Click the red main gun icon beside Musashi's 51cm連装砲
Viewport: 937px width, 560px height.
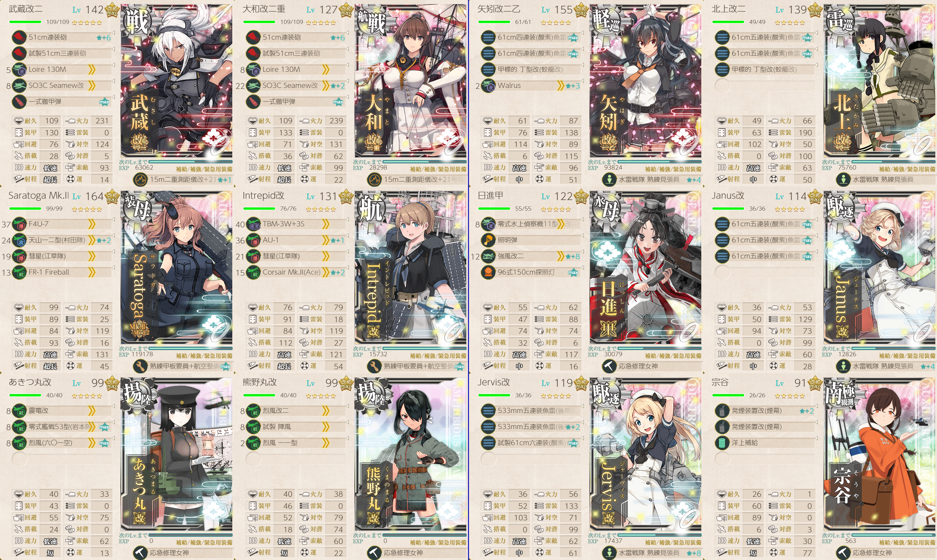[19, 37]
